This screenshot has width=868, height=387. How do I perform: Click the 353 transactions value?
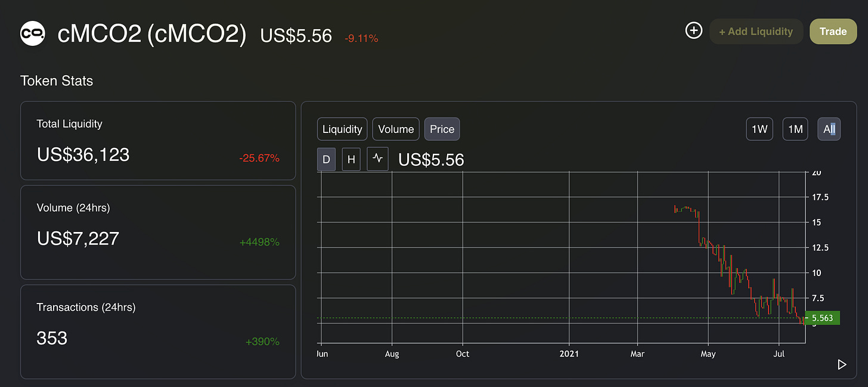[52, 338]
